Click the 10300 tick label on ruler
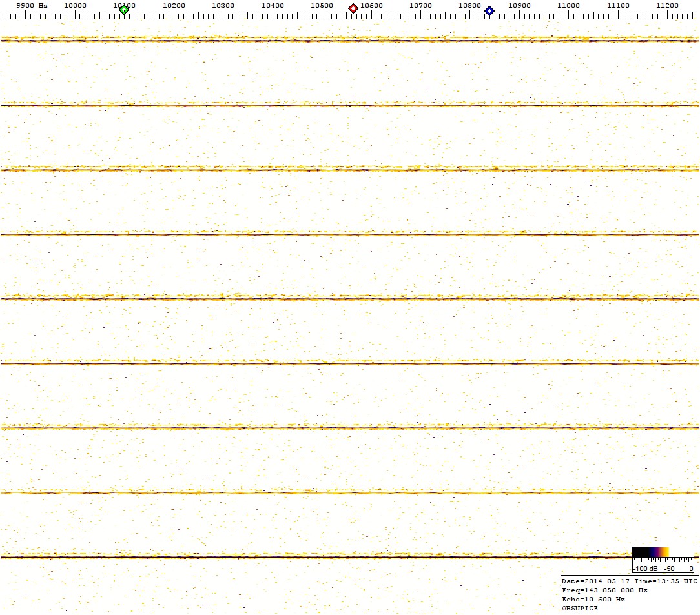Viewport: 700px width, 615px height. pyautogui.click(x=223, y=5)
